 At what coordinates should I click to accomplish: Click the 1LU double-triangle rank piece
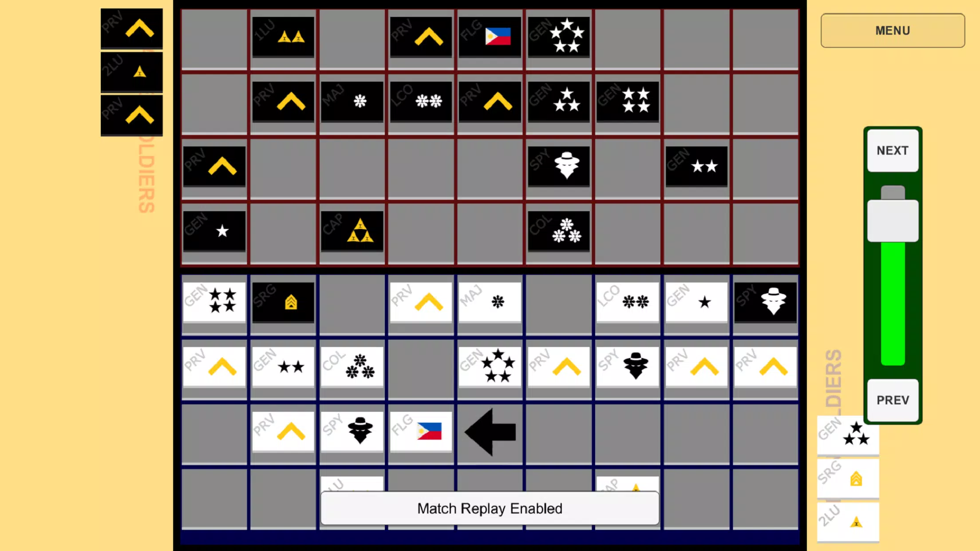pos(283,37)
